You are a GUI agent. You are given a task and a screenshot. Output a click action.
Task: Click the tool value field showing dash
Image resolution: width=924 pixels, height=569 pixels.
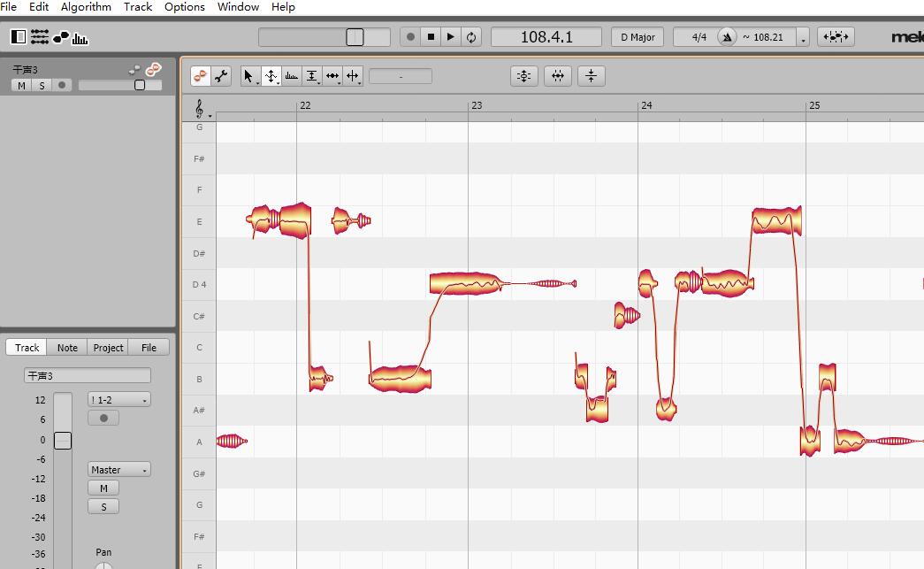tap(401, 76)
